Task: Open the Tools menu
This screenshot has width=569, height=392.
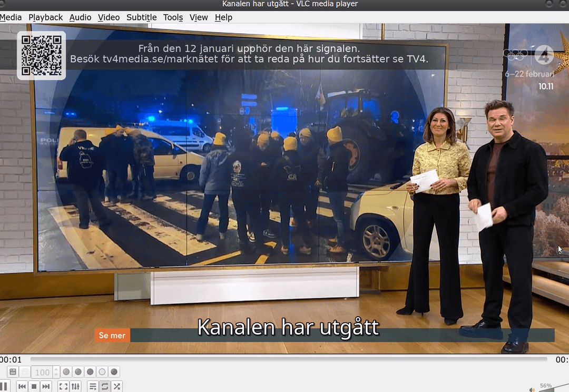Action: (x=173, y=17)
